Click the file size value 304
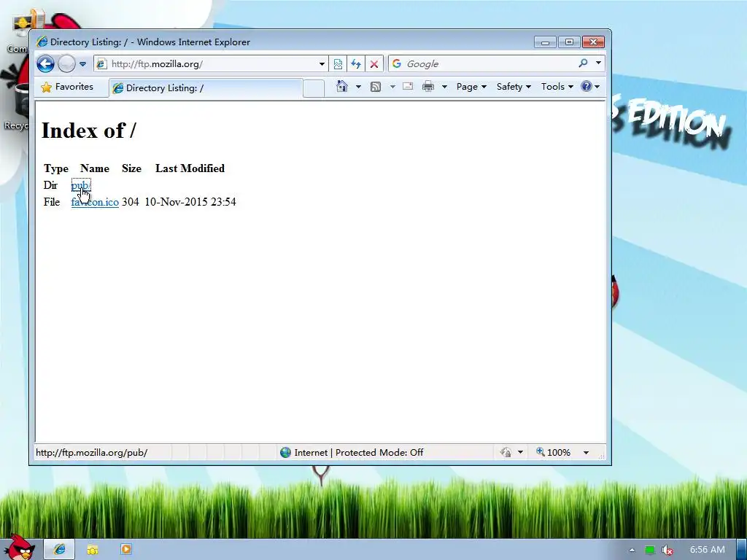Image resolution: width=747 pixels, height=560 pixels. coord(130,202)
